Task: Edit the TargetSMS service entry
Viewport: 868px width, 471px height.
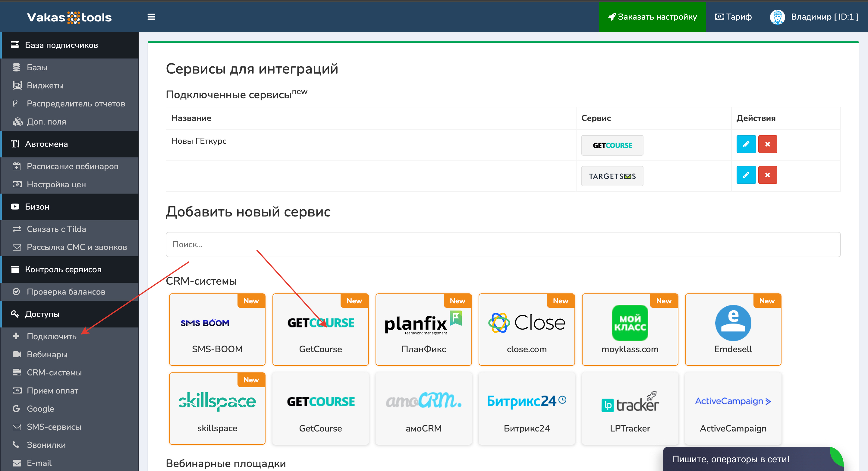Action: (x=746, y=175)
